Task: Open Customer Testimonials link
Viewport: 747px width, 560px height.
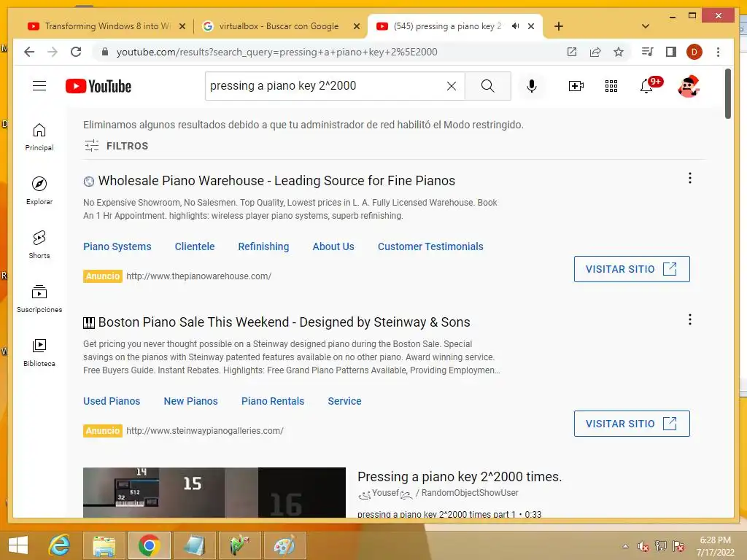Action: click(430, 246)
